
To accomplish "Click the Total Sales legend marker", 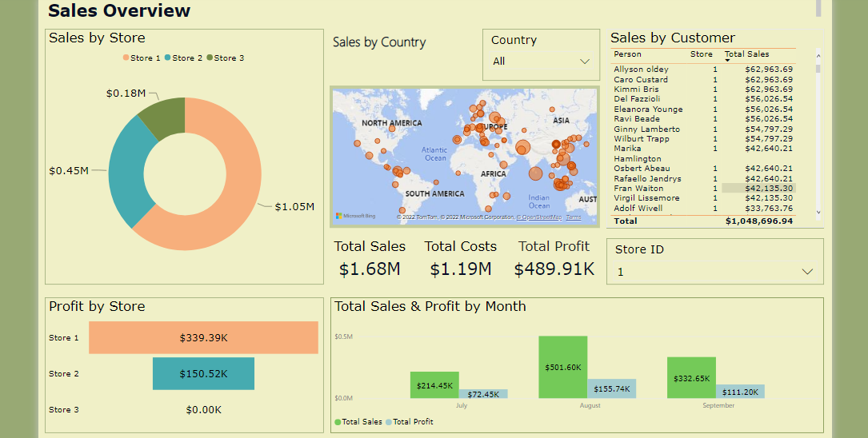I will [x=337, y=421].
